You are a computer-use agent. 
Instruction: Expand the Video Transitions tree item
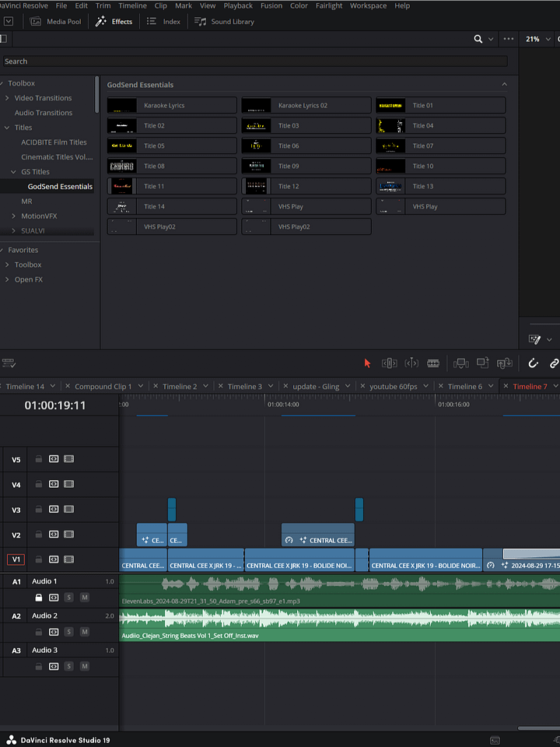pyautogui.click(x=7, y=98)
